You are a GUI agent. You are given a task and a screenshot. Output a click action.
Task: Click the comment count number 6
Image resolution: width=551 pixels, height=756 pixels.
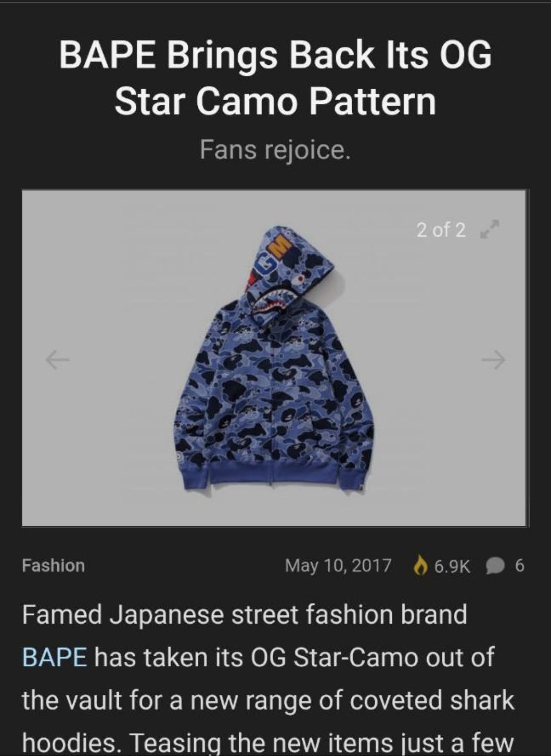[520, 566]
